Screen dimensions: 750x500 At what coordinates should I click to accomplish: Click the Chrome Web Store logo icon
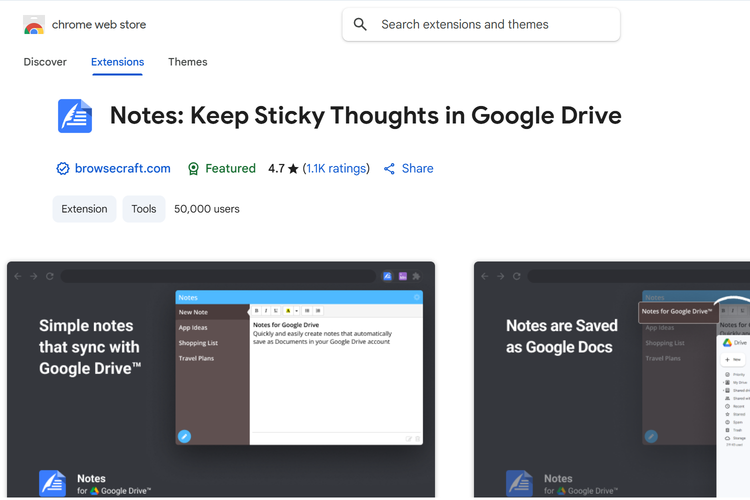point(33,25)
